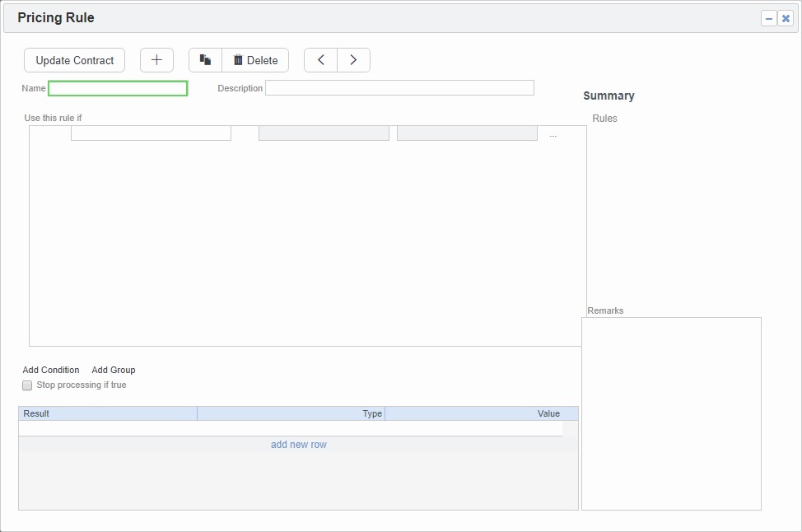Click the Type column header

291,413
